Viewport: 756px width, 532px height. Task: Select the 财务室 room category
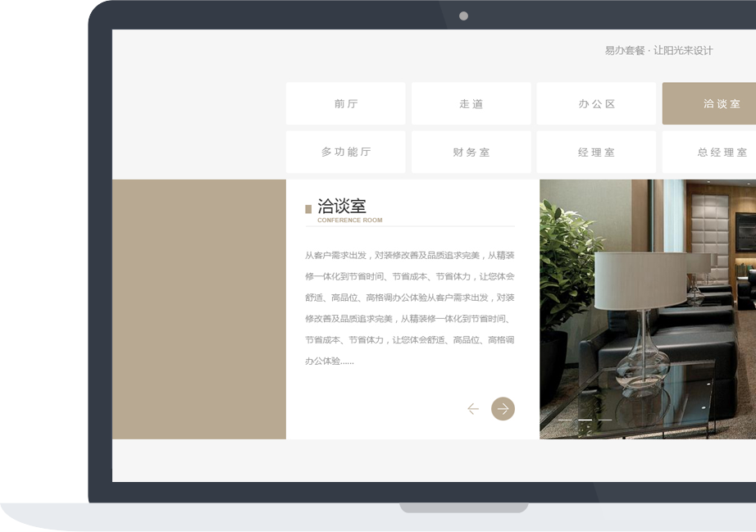click(x=471, y=152)
